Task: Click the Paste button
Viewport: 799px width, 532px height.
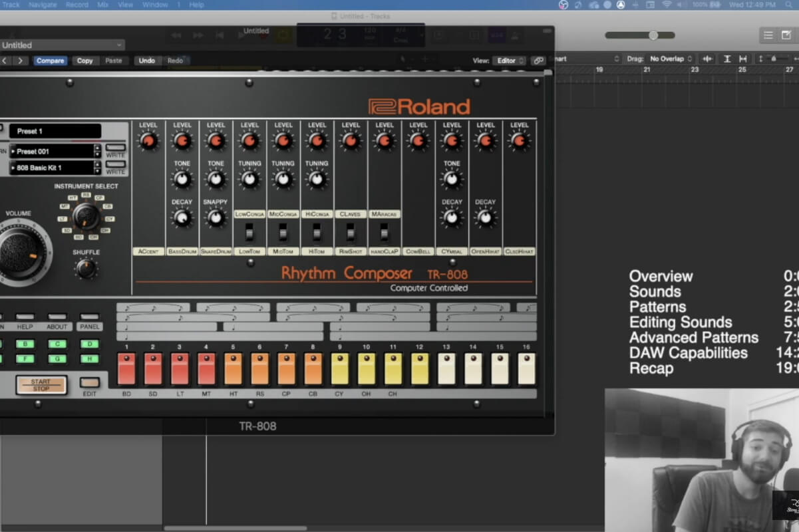Action: coord(114,61)
